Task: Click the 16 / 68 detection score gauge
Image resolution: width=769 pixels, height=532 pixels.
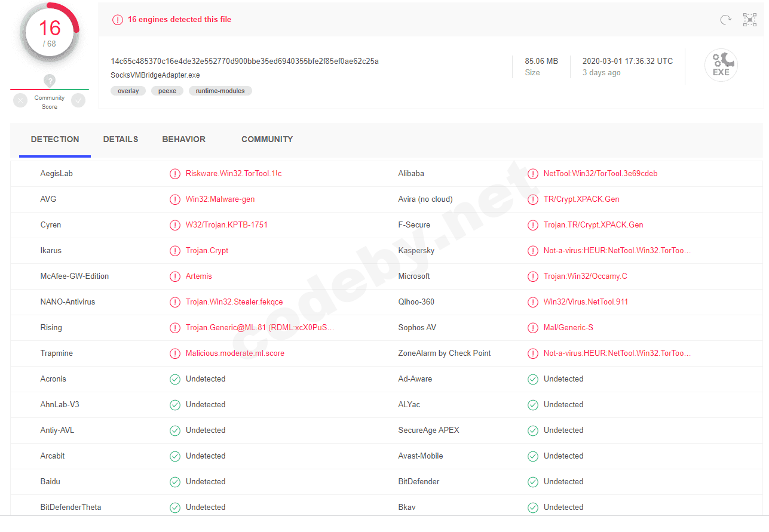Action: click(50, 33)
